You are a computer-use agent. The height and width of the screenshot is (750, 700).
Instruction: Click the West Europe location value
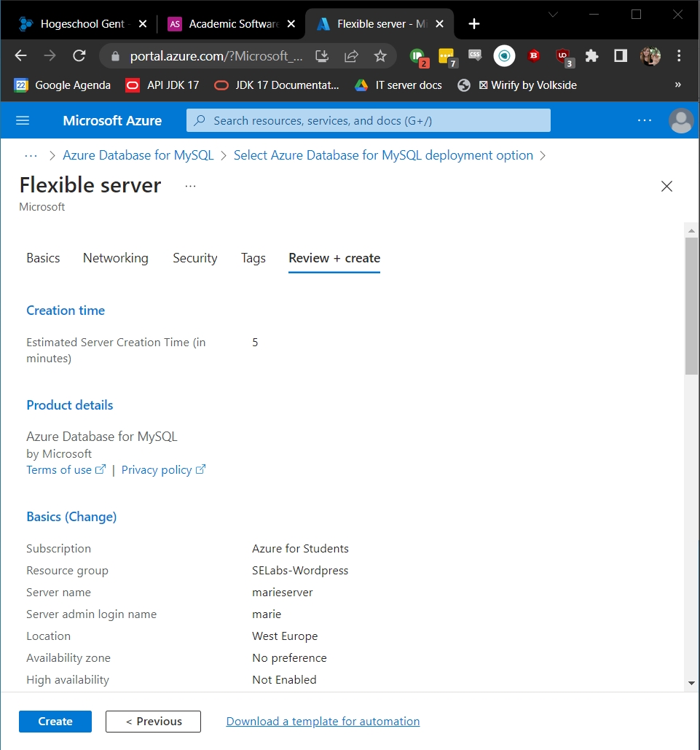point(285,636)
